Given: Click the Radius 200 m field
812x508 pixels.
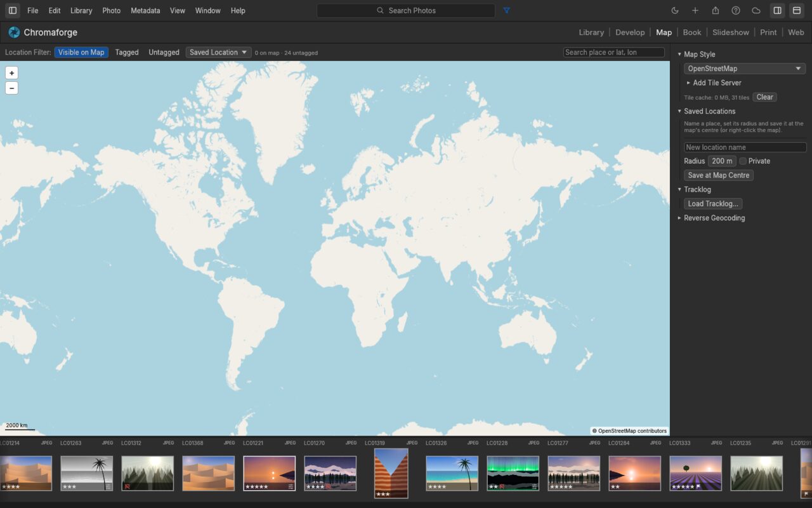Looking at the screenshot, I should click(x=722, y=161).
